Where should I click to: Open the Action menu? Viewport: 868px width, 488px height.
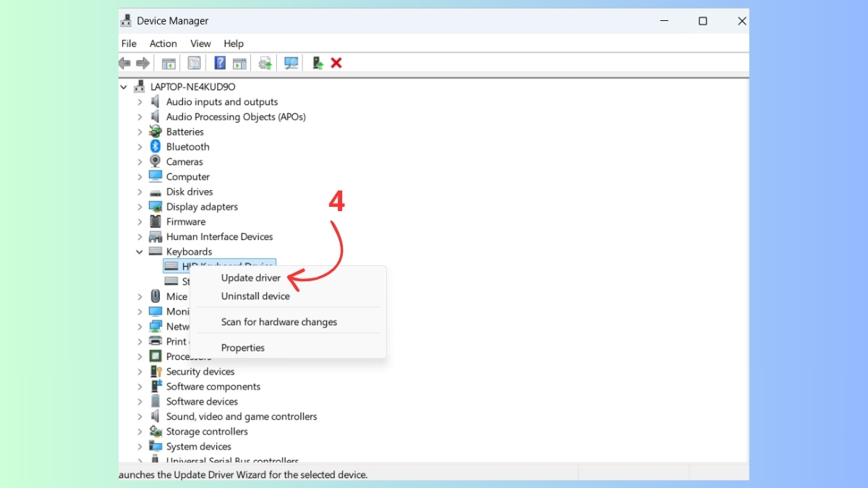click(163, 43)
